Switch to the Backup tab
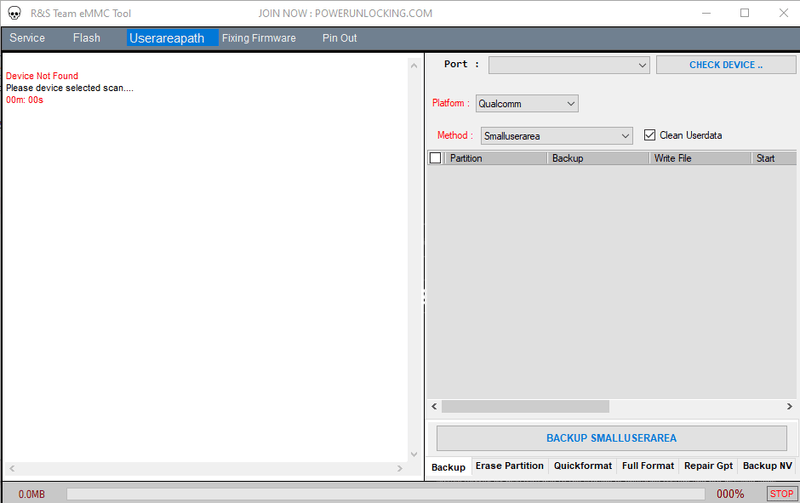 tap(448, 467)
